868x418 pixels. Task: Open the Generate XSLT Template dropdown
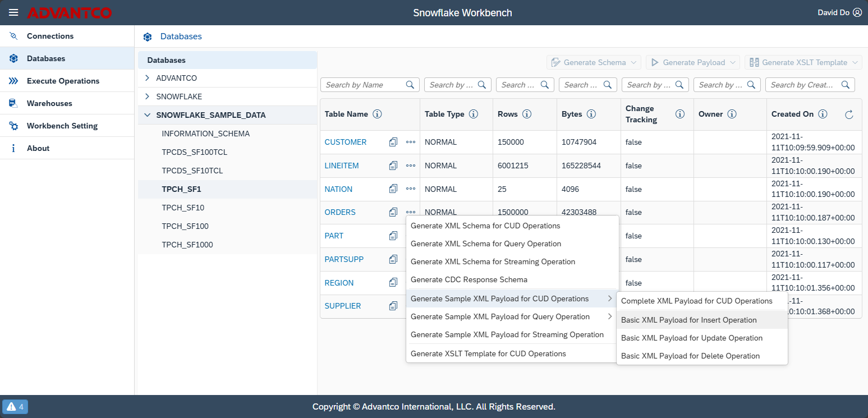click(x=803, y=62)
